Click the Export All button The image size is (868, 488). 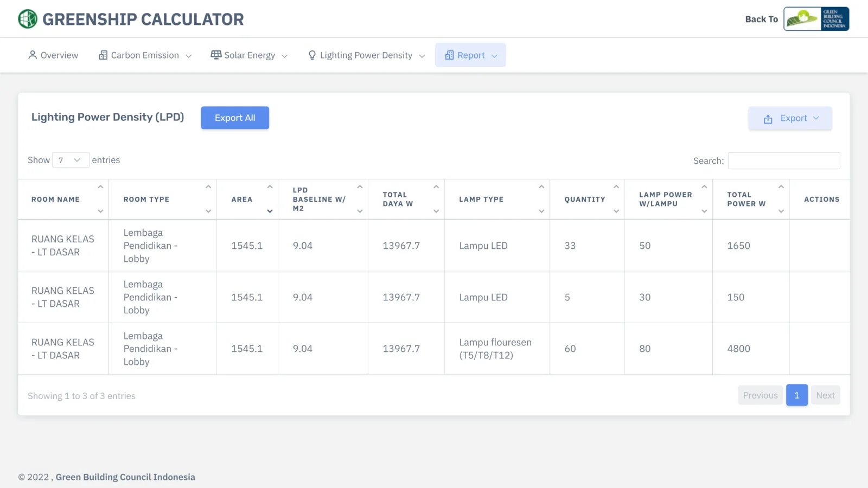[235, 118]
